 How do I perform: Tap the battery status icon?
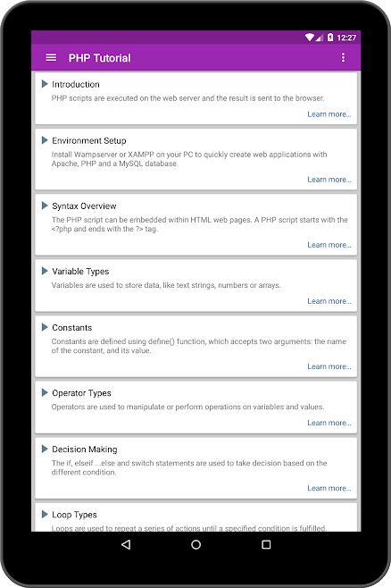[330, 38]
